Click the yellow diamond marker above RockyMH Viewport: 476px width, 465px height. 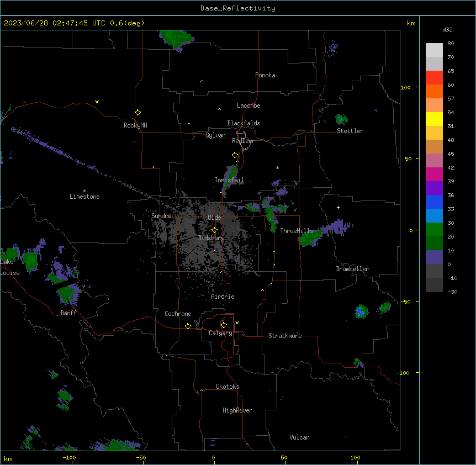point(137,113)
